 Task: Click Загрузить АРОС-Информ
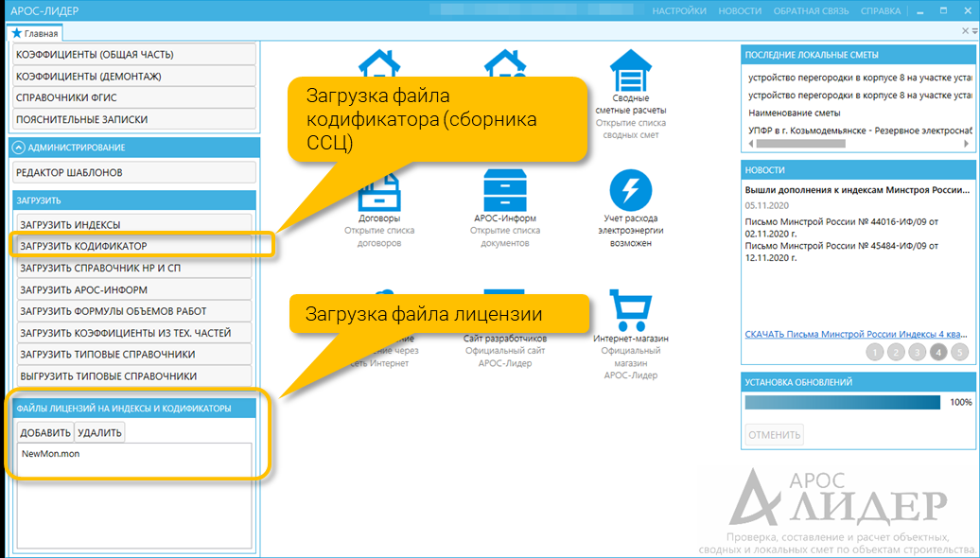point(133,290)
